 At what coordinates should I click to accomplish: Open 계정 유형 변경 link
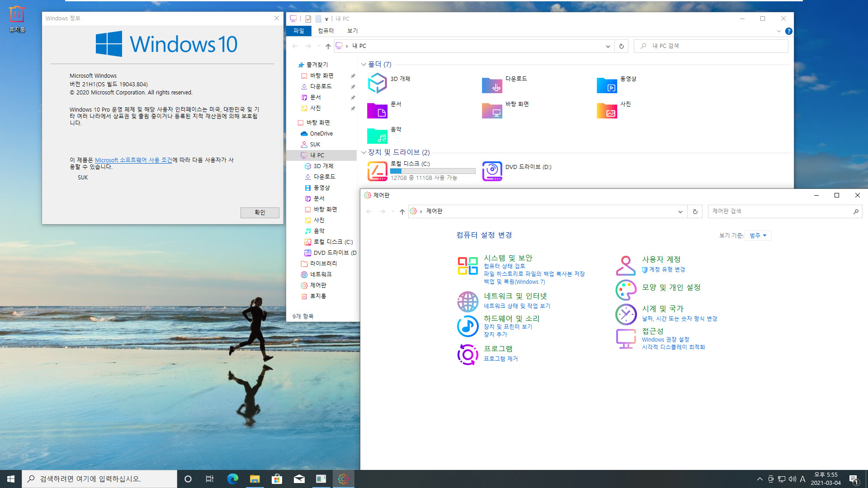point(667,269)
